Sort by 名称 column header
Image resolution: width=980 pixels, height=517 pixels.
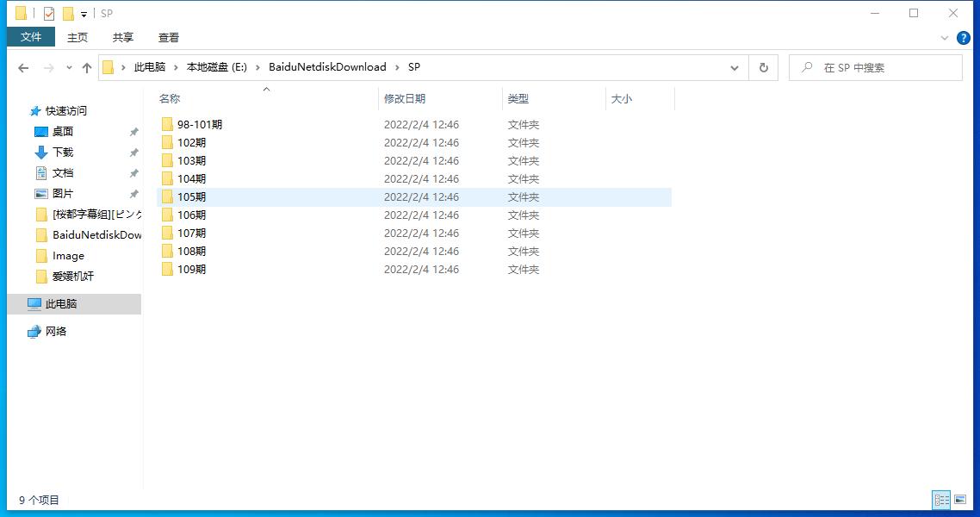coord(170,99)
